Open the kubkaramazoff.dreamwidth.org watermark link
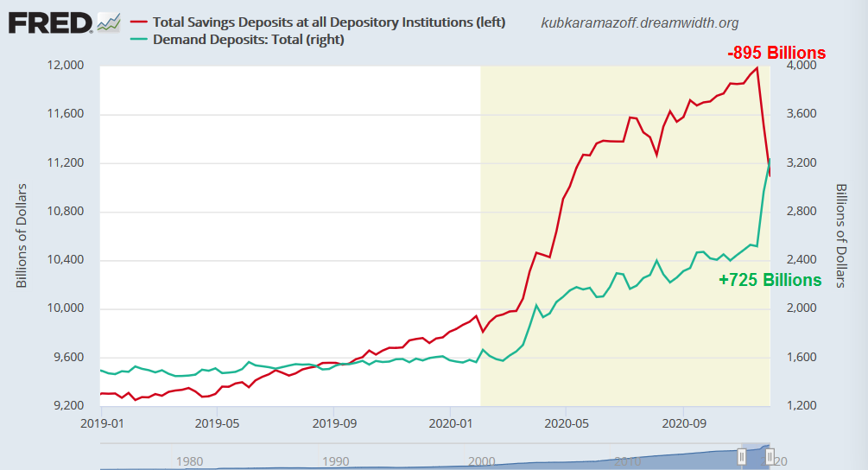 coord(639,23)
